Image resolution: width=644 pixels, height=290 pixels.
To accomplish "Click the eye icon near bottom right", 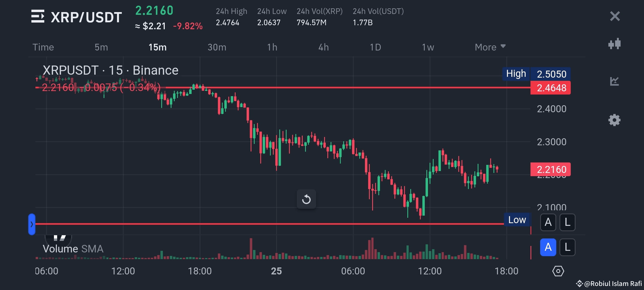I will tap(559, 271).
